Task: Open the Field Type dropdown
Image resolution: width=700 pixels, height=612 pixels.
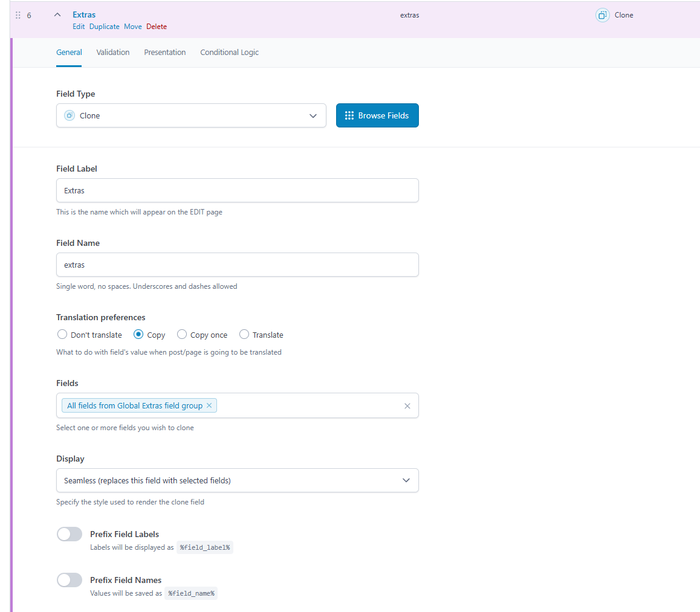Action: 191,115
